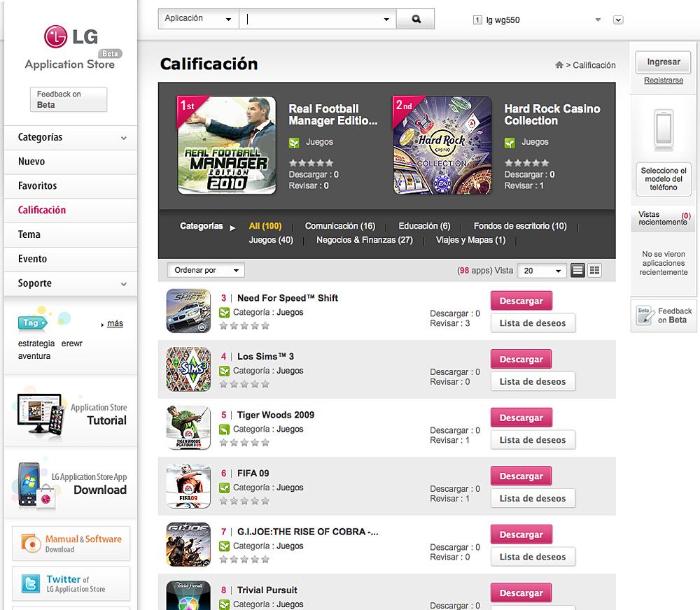Open Hard Rock Casino Collection cover image
The width and height of the screenshot is (700, 610).
[x=442, y=145]
